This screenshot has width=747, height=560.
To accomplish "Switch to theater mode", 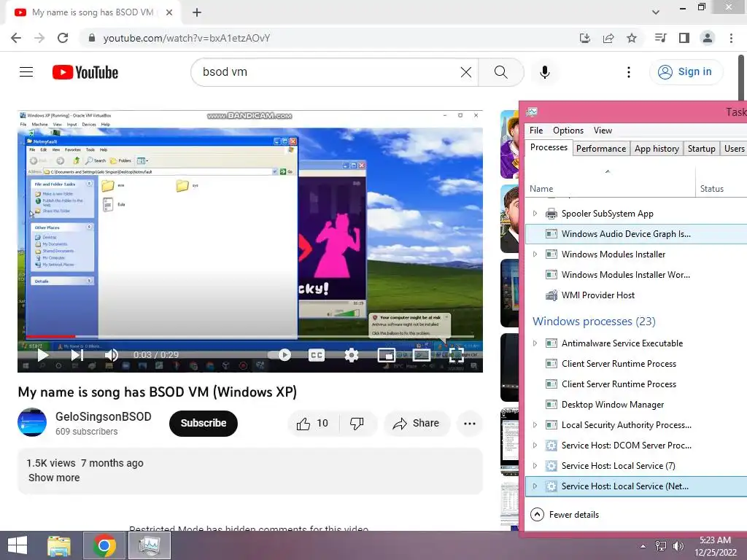I will [421, 355].
